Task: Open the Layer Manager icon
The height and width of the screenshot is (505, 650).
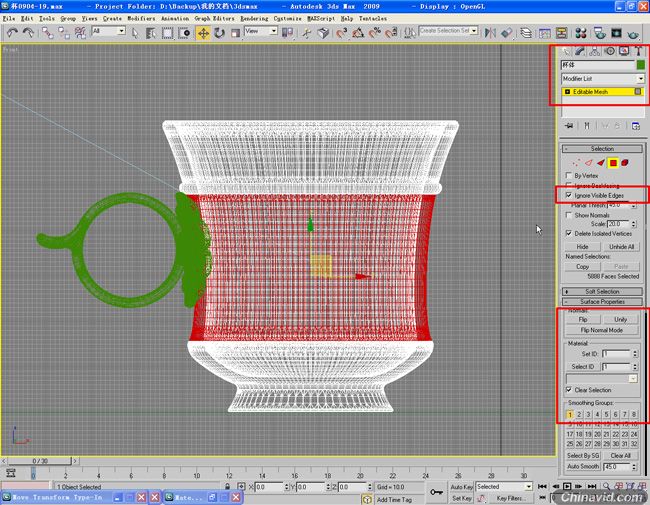Action: point(526,33)
